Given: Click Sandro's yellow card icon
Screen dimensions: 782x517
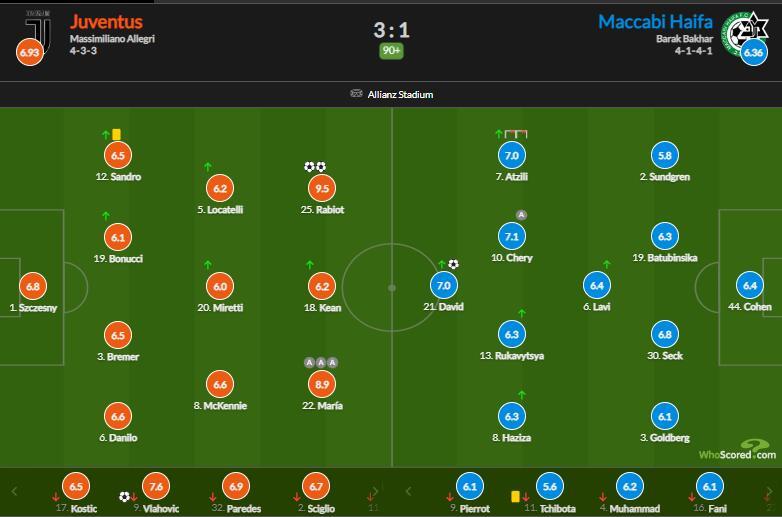Looking at the screenshot, I should (x=117, y=134).
